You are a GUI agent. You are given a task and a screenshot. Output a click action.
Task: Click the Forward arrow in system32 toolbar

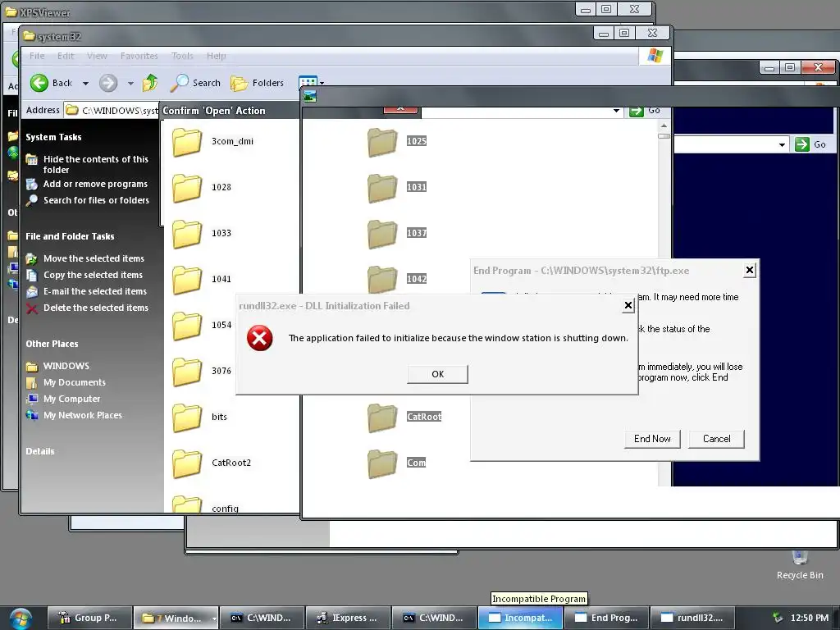tap(108, 83)
